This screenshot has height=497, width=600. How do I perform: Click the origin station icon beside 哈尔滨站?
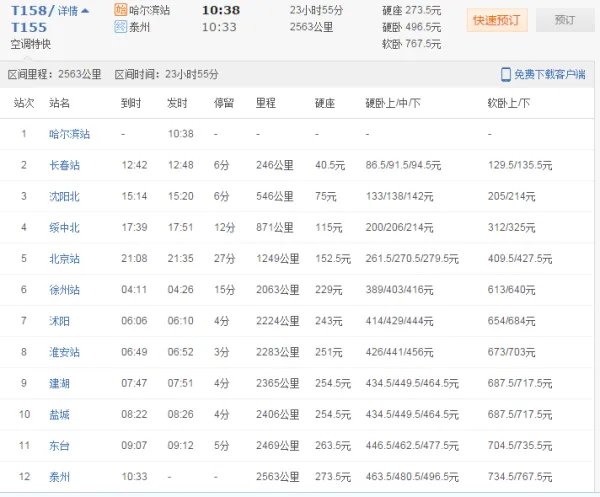[x=121, y=10]
